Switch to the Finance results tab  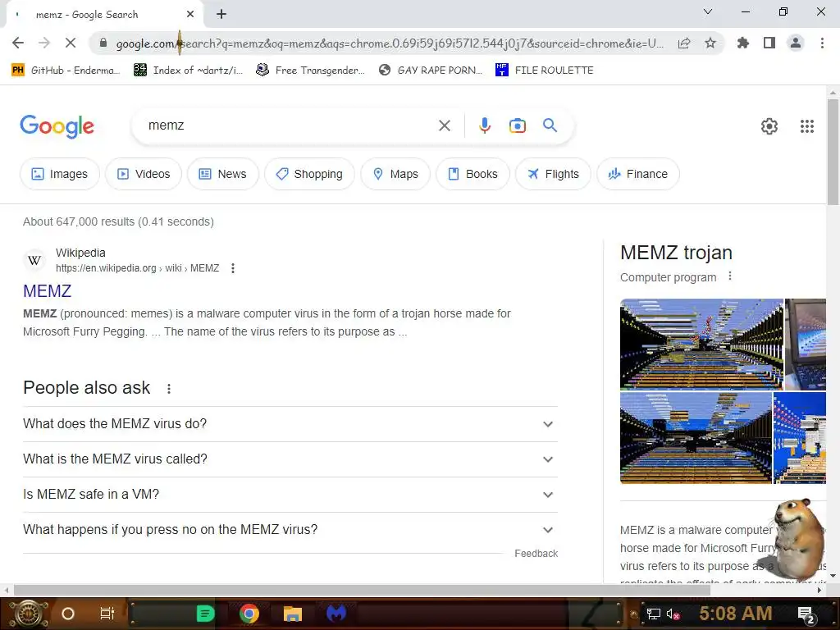[x=638, y=174]
